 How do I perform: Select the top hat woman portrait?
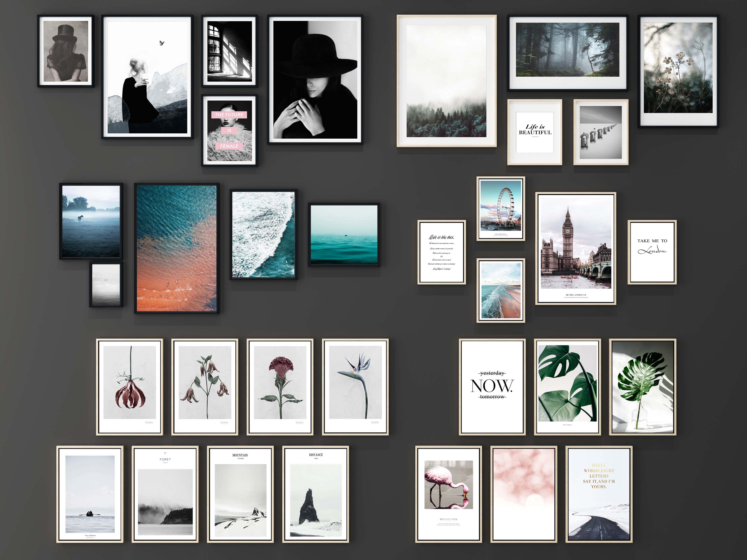(65, 51)
